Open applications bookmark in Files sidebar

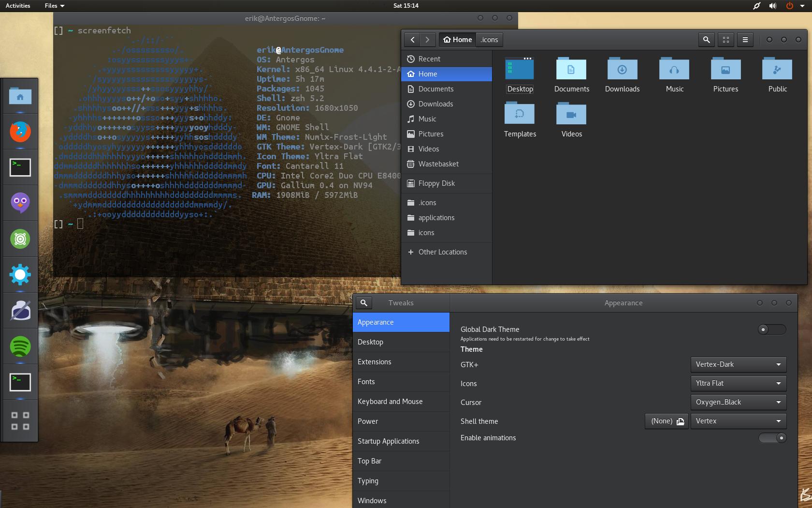coord(447,218)
